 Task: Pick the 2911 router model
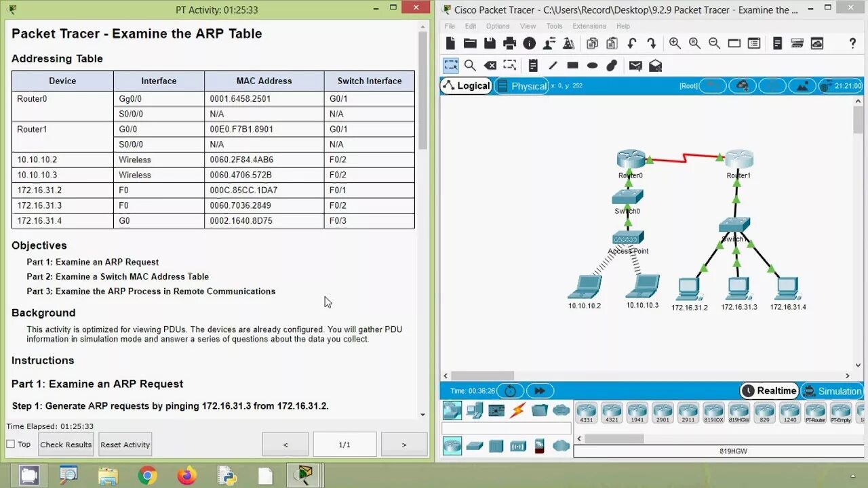[x=688, y=413]
